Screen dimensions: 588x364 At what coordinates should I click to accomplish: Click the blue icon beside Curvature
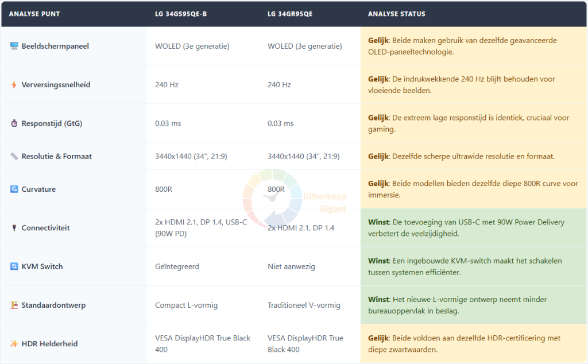click(14, 189)
